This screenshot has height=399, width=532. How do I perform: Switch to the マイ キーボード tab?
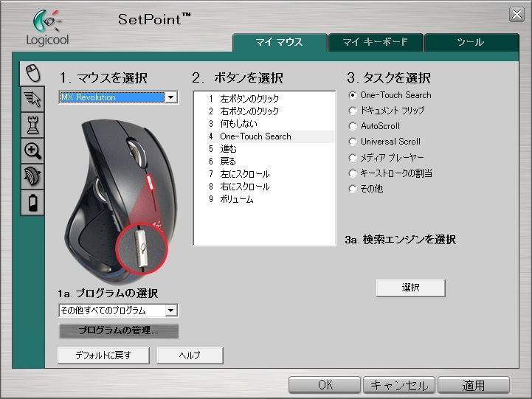click(x=376, y=42)
